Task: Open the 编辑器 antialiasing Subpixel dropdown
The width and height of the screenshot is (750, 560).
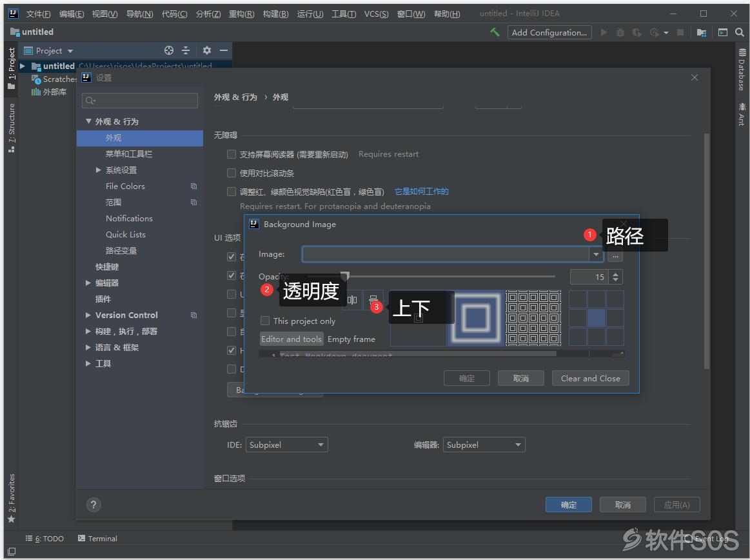Action: click(x=484, y=445)
